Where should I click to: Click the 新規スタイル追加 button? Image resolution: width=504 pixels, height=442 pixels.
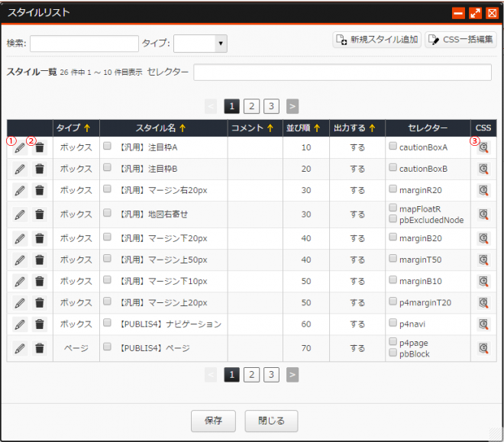tap(376, 40)
